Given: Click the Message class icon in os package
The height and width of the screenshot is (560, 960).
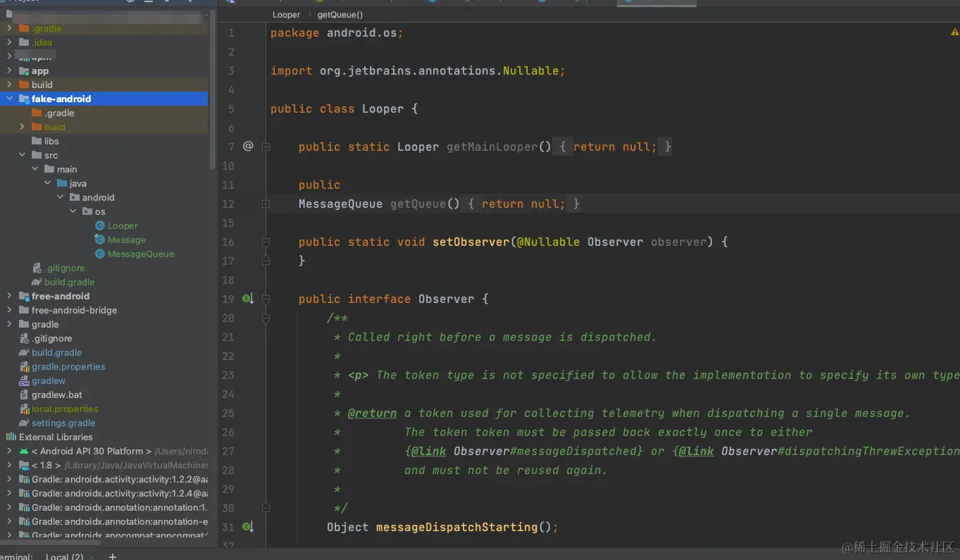Looking at the screenshot, I should pyautogui.click(x=100, y=239).
